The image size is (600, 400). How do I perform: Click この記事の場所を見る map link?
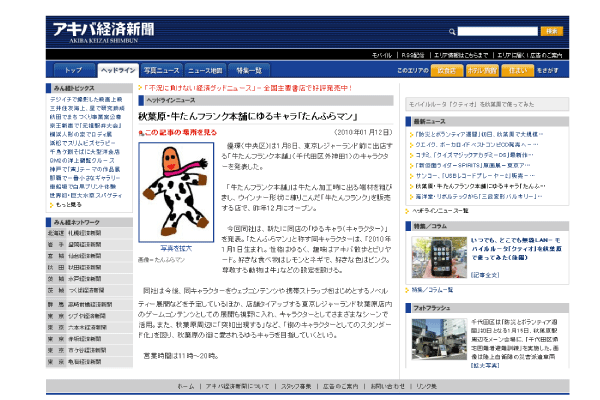click(178, 132)
